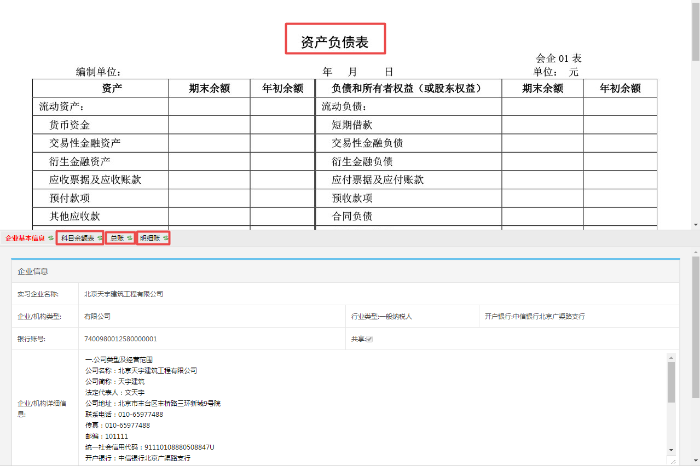Select the 明细账 tab
The image size is (700, 466).
[x=149, y=239]
